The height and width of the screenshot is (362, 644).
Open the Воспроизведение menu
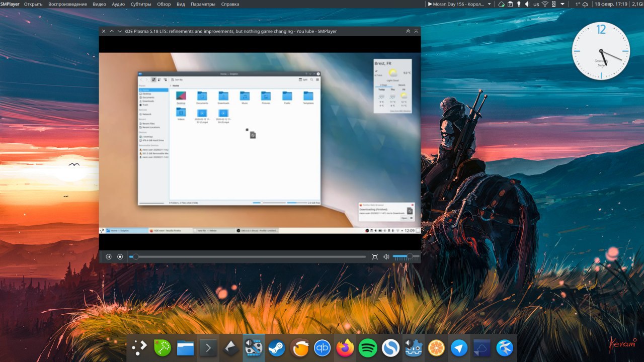67,4
